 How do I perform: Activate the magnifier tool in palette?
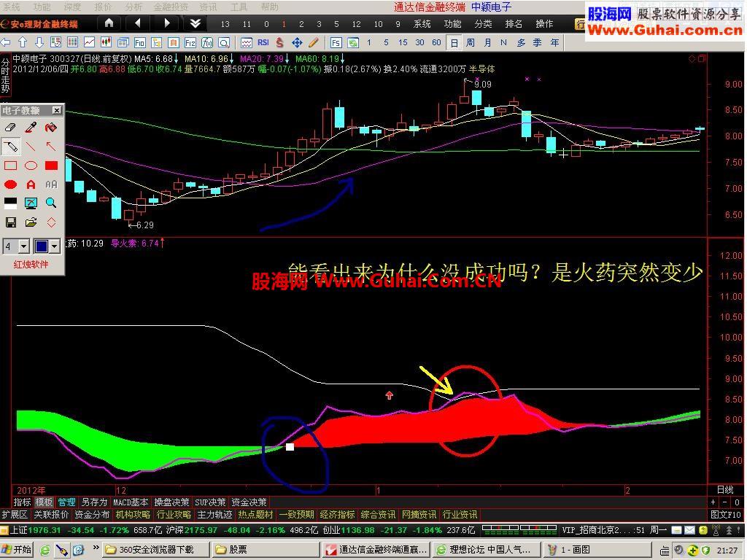coord(51,203)
